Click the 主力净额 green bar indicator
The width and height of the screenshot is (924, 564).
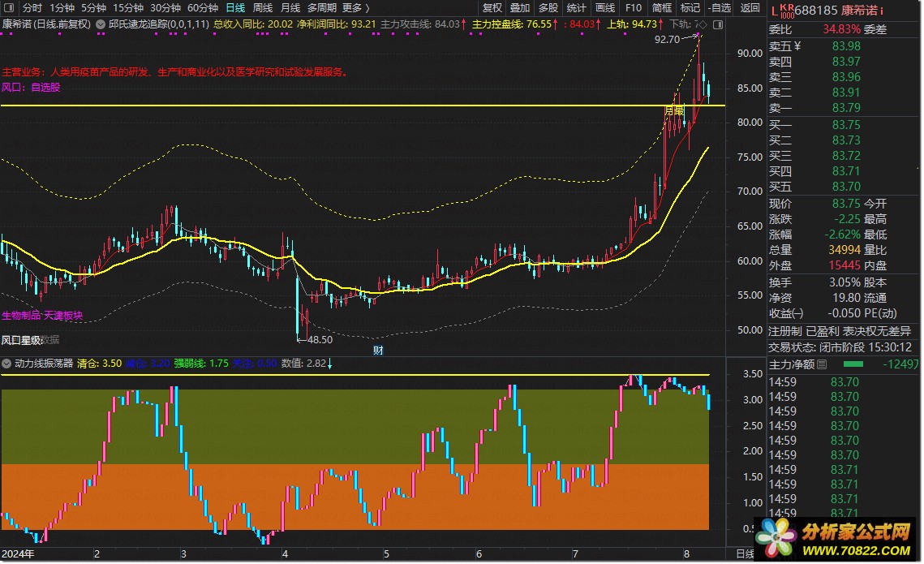853,364
